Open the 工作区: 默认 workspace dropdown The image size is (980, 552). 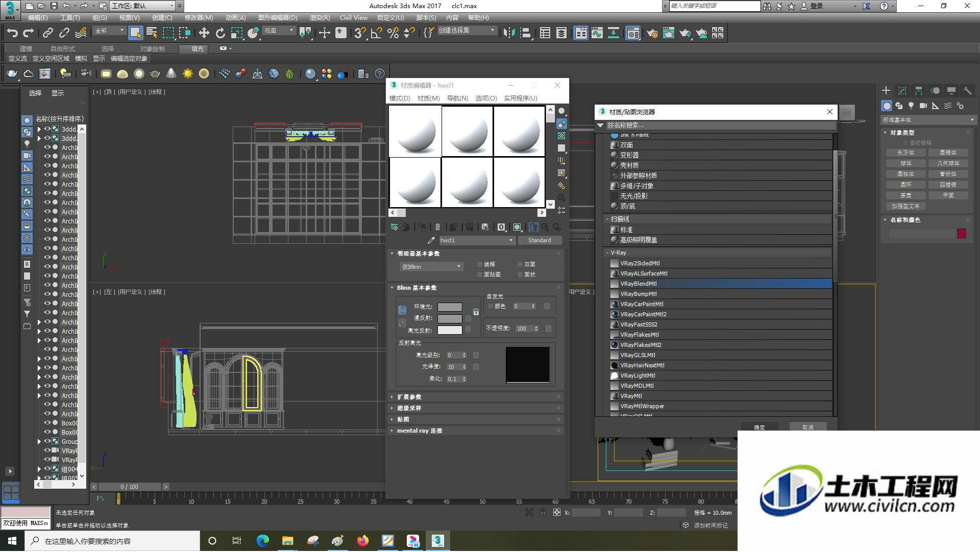coord(142,6)
